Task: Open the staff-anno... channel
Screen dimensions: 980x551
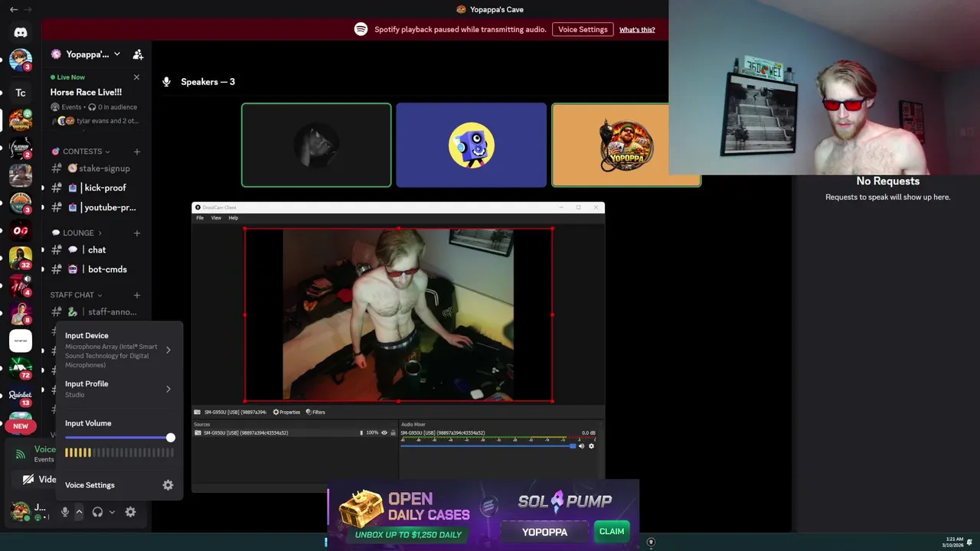Action: point(96,311)
